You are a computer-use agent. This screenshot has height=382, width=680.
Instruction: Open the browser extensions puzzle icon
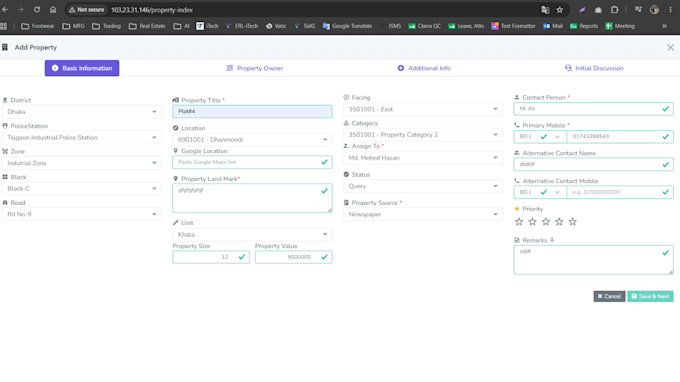615,10
